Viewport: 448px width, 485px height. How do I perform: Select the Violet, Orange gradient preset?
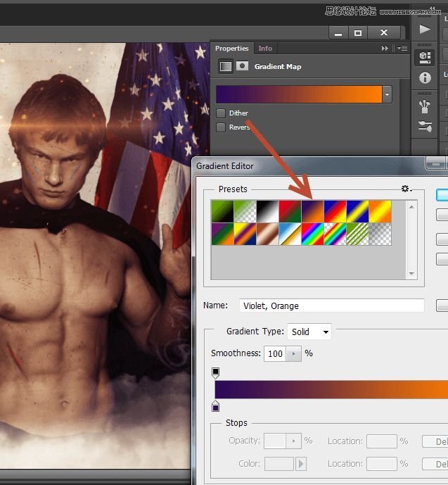pos(313,212)
